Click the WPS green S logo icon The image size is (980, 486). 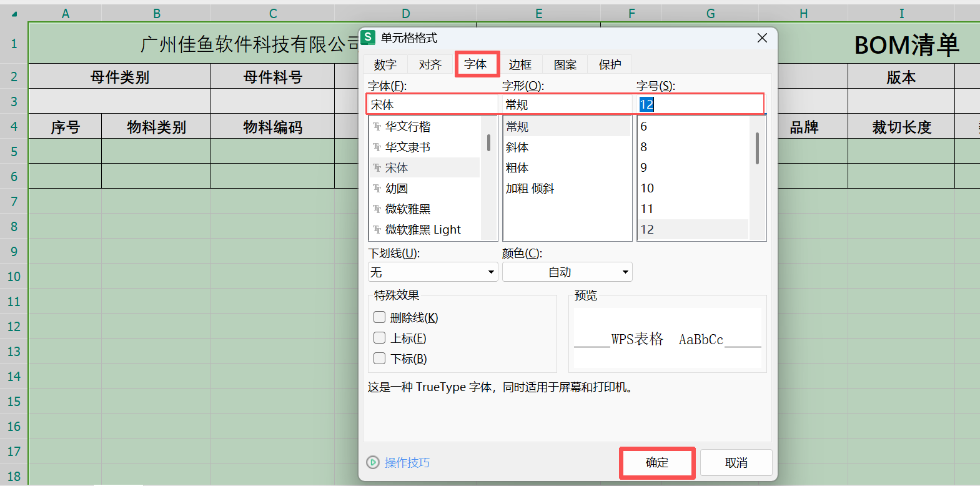point(369,37)
